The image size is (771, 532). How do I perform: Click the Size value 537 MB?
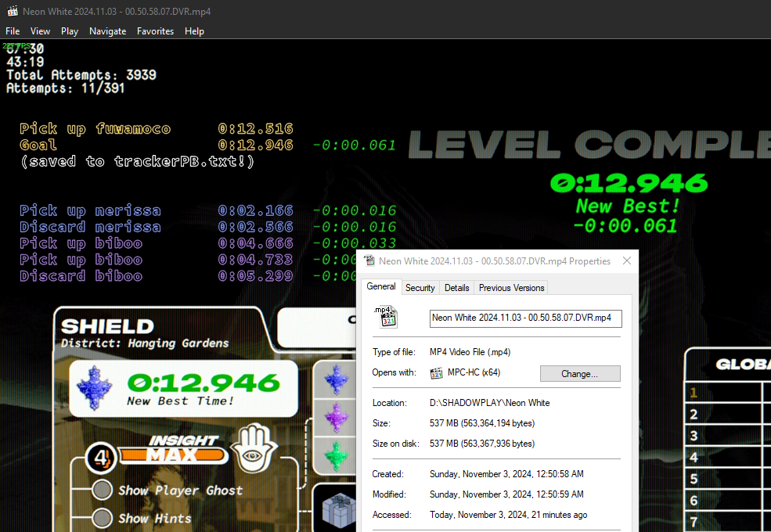tap(482, 422)
